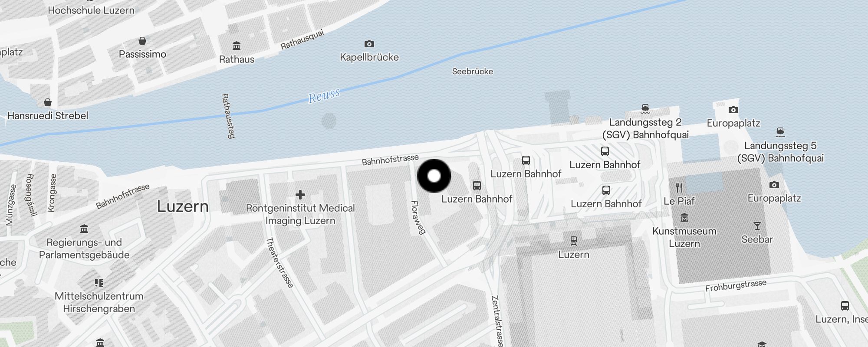Click the Röntgeninstitut medical cross icon
This screenshot has height=347, width=868.
[300, 195]
